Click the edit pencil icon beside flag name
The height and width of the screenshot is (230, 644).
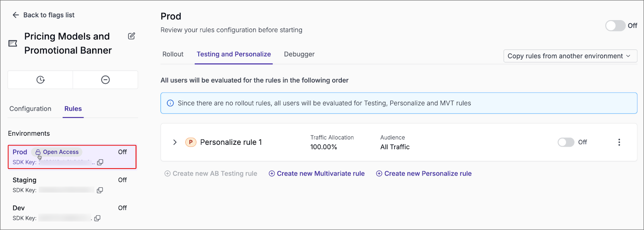click(131, 36)
